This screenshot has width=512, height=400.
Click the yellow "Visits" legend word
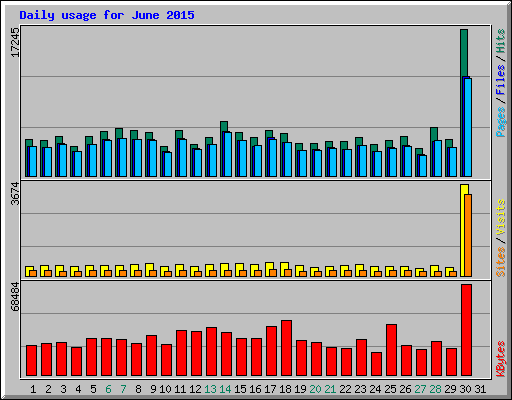[501, 218]
